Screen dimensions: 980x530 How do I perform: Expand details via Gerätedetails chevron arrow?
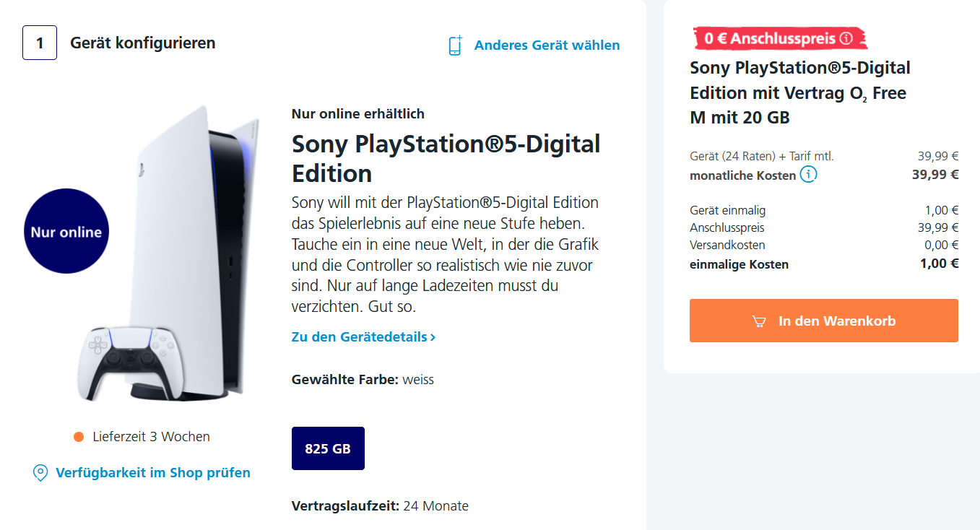point(433,337)
